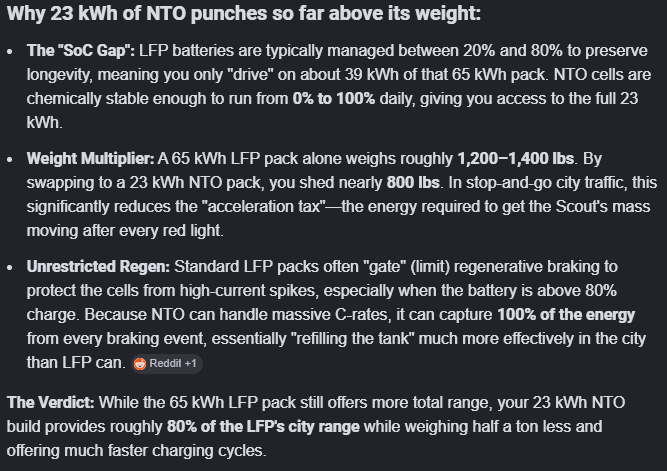Click the bold "The "SoC Gap":" label
The width and height of the screenshot is (667, 471).
(x=80, y=50)
